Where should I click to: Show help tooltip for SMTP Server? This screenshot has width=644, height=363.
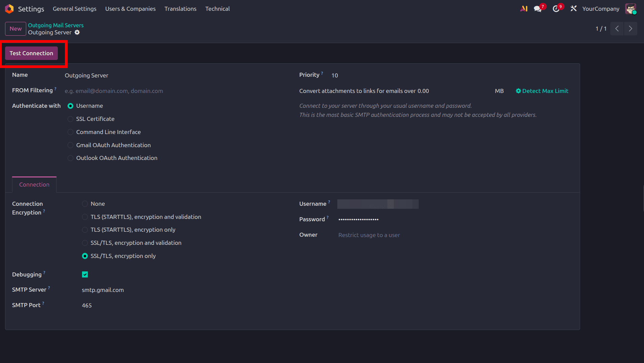tap(49, 288)
